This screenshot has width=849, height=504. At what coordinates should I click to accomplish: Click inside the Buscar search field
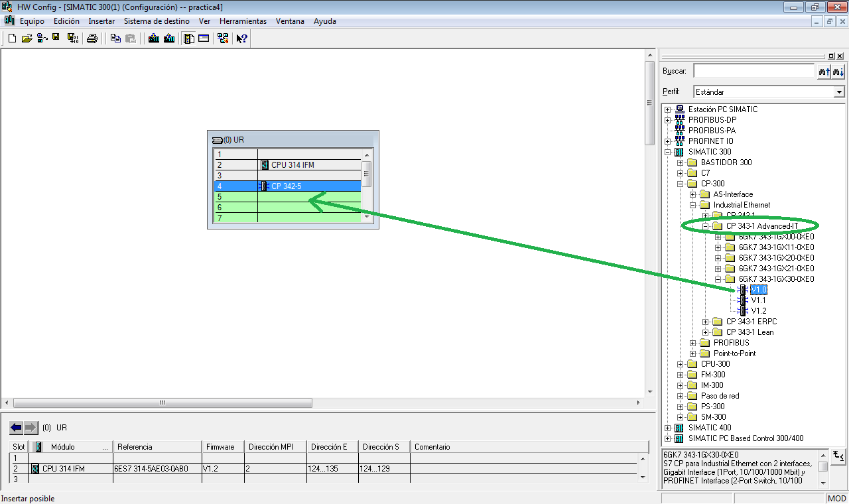pyautogui.click(x=753, y=71)
